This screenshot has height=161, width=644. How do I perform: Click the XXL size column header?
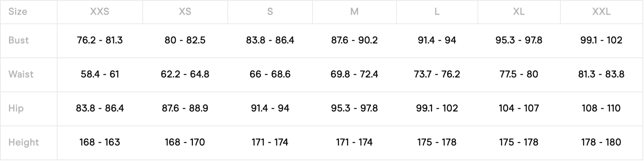601,12
